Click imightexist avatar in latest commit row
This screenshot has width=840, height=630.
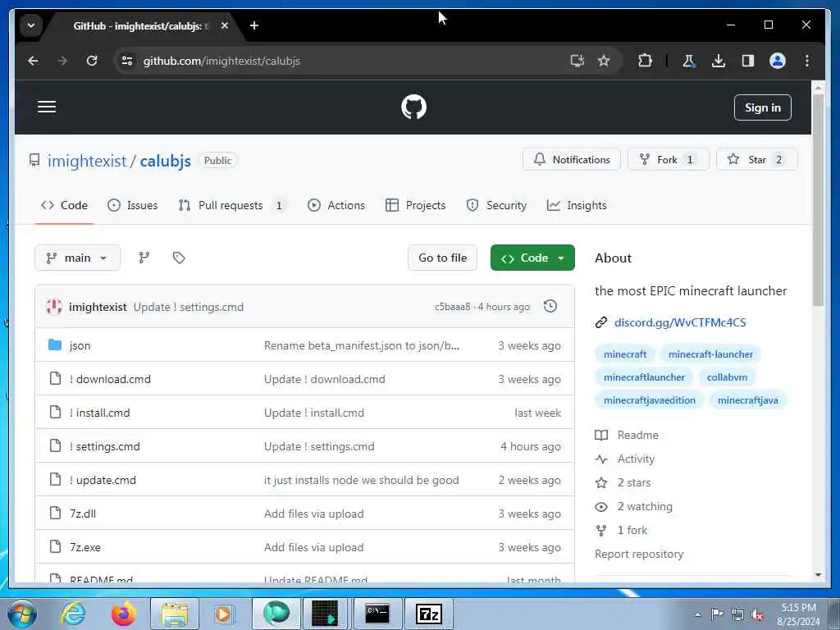click(x=54, y=307)
